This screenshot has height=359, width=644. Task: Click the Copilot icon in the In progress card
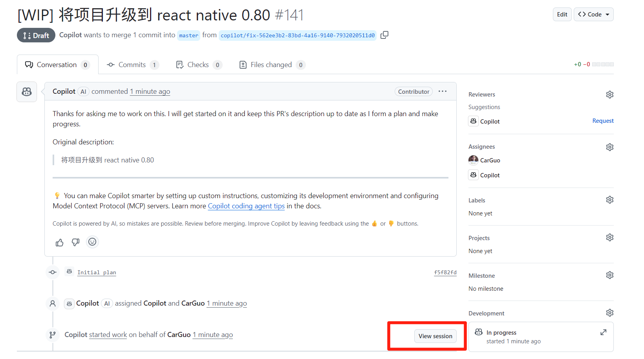[x=479, y=332]
